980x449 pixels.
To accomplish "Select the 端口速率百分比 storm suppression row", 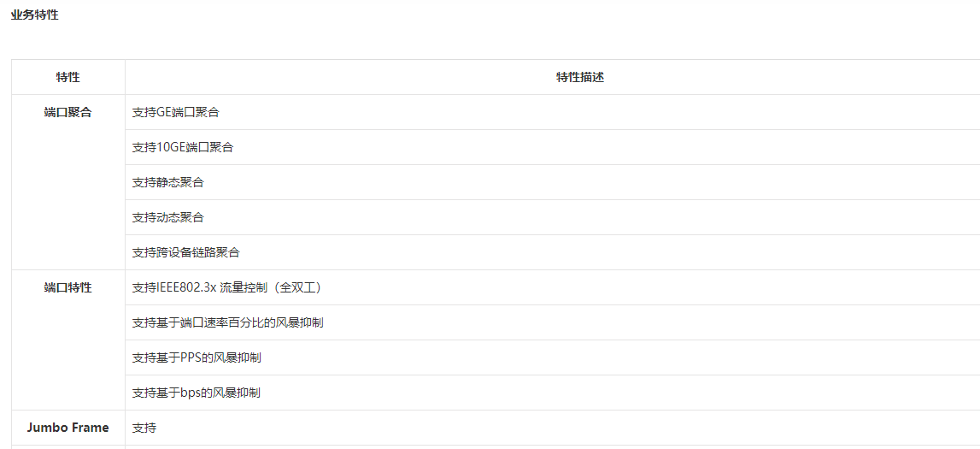I will click(x=227, y=322).
